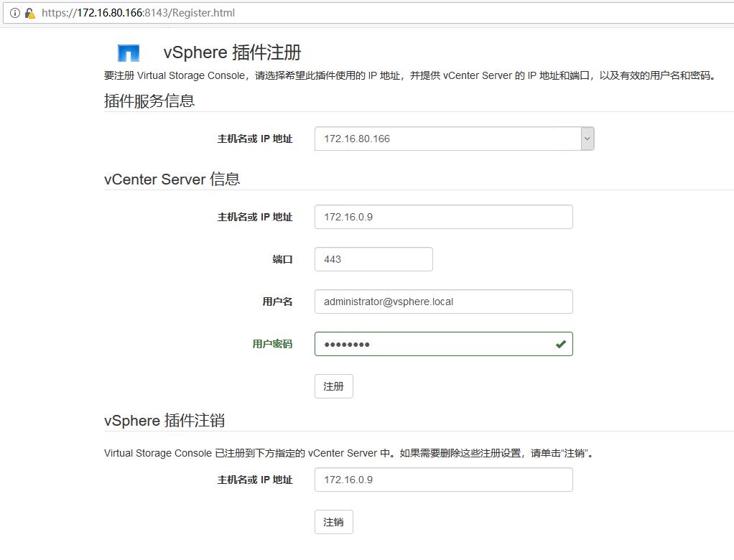Click the 用户名 label
Screen dimensions: 734x560
(277, 302)
